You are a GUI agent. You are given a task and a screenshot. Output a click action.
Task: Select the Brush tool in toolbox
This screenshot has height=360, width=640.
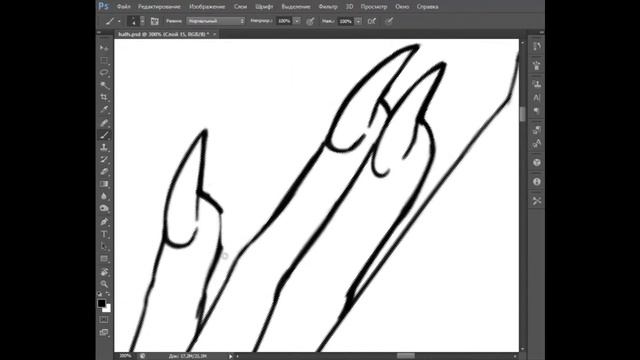[104, 135]
